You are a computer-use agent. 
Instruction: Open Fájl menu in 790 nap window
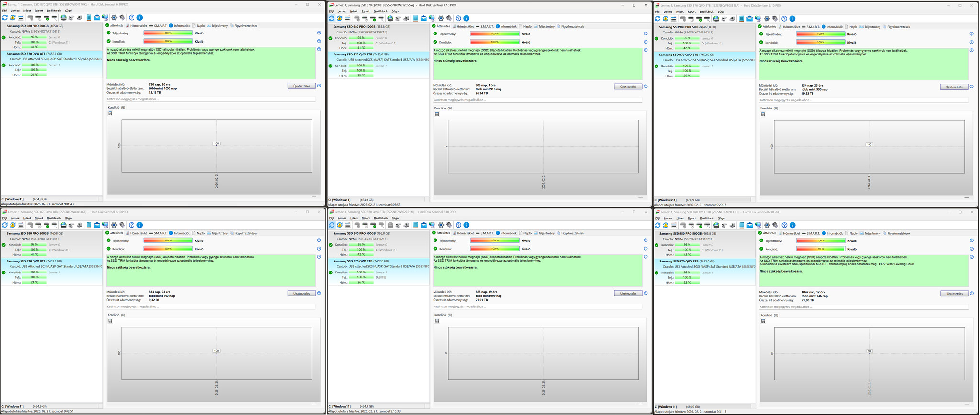(x=4, y=11)
